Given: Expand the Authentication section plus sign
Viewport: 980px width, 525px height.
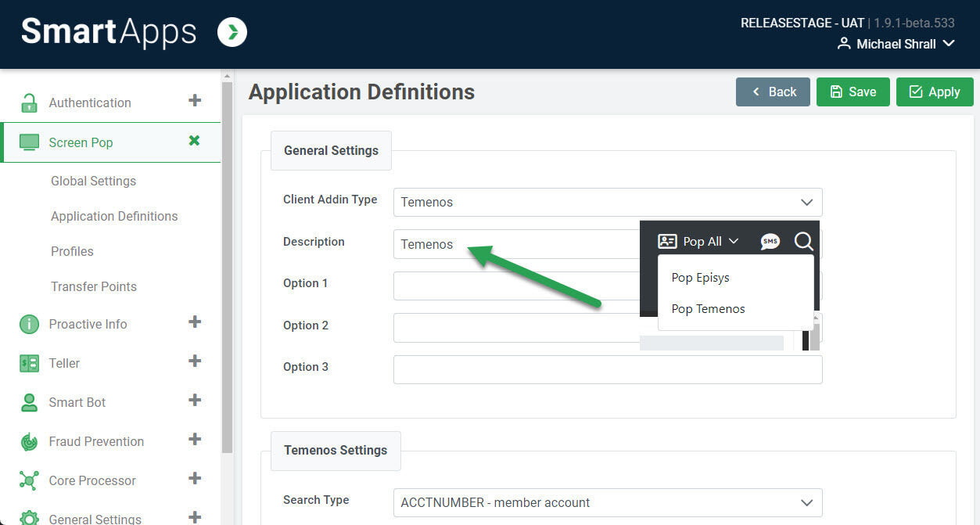Looking at the screenshot, I should (195, 100).
